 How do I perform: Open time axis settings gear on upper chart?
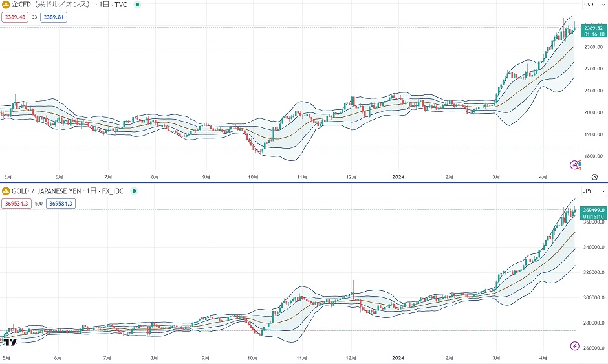[x=595, y=176]
